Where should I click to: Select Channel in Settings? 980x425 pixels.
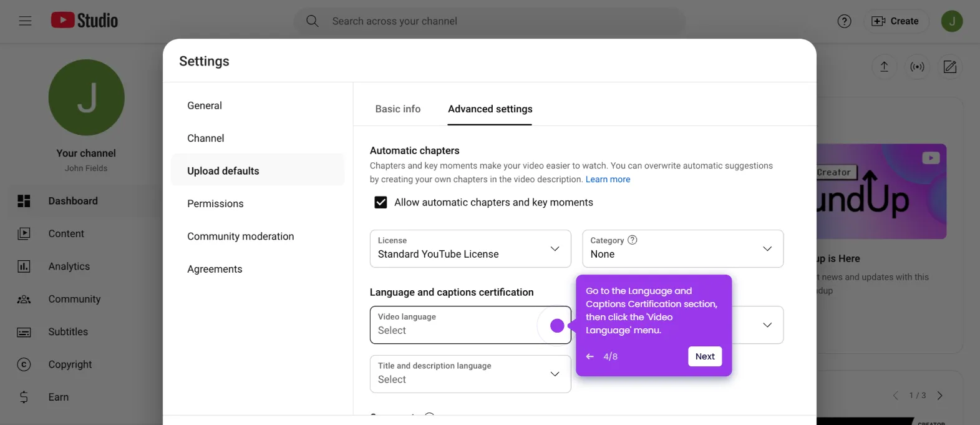(x=257, y=138)
